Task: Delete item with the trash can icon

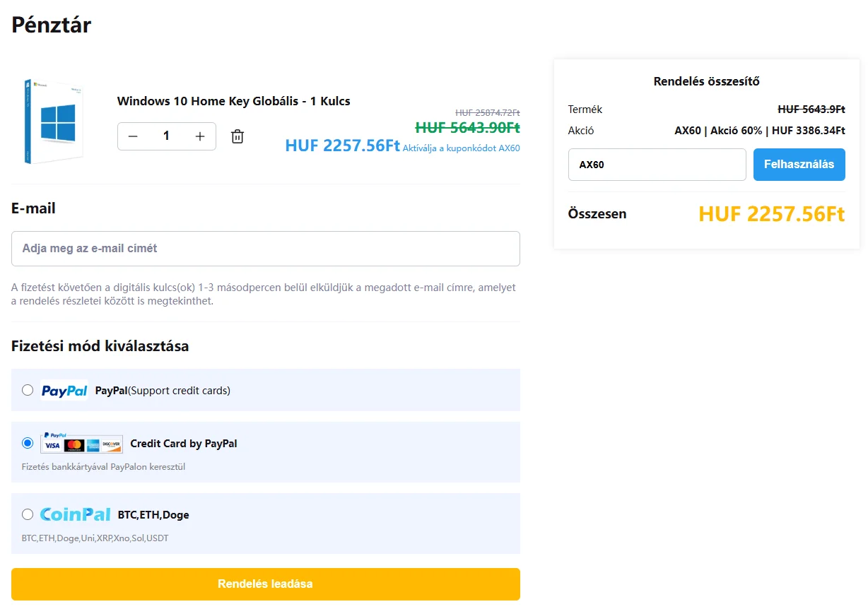Action: [x=237, y=136]
